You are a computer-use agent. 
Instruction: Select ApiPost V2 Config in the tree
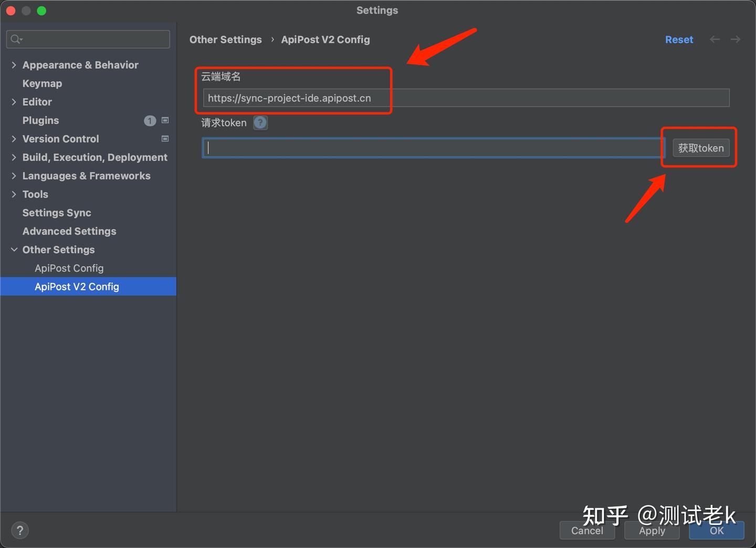click(x=88, y=287)
